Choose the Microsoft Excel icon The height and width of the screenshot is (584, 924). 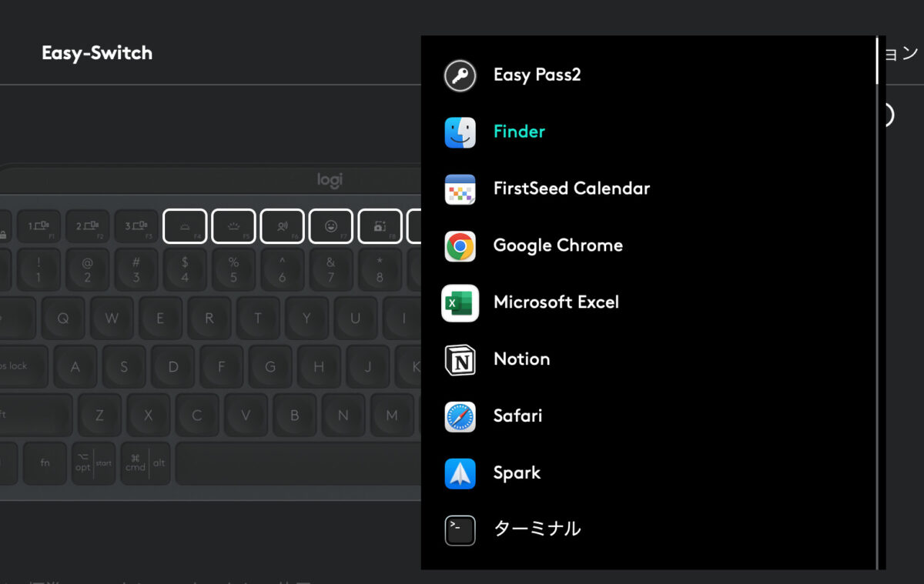(460, 303)
